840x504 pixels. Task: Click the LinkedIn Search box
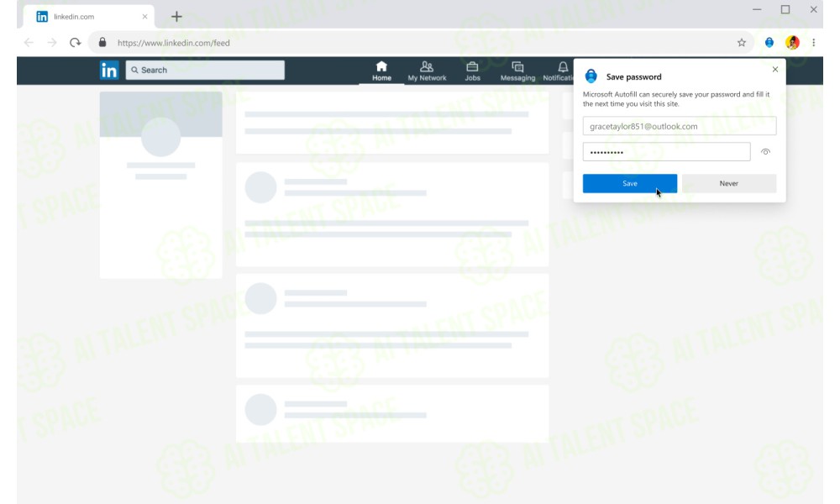coord(205,71)
